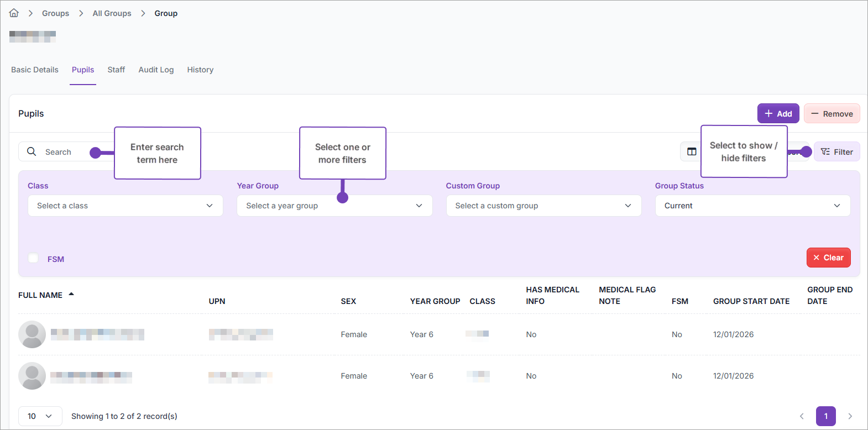This screenshot has width=868, height=430.
Task: Change Group Status from Current
Action: click(752, 206)
